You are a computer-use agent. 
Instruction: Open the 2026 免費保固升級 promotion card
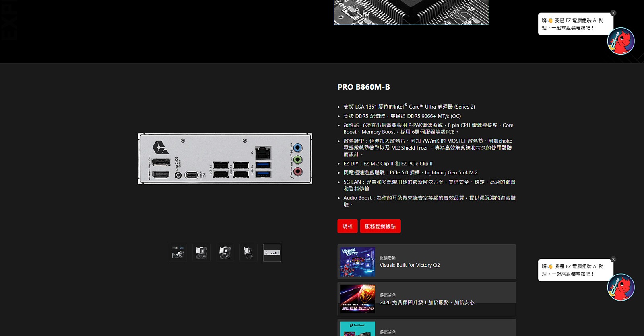[x=427, y=299]
